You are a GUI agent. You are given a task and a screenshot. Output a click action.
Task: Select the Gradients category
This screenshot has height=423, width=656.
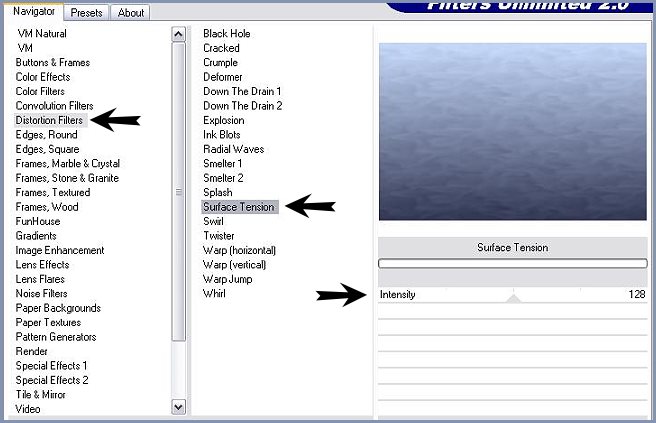click(36, 236)
